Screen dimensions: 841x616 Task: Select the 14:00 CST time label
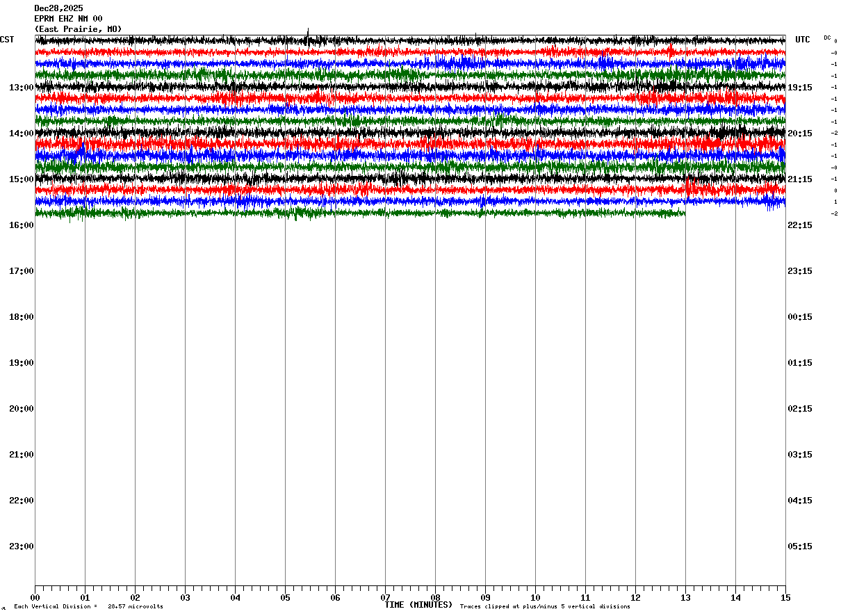click(x=22, y=133)
